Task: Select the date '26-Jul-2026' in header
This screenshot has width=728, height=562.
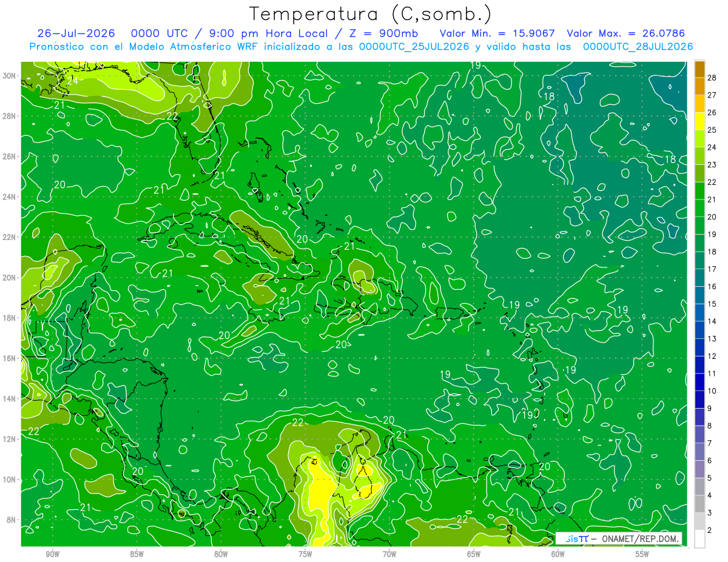Action: tap(76, 33)
